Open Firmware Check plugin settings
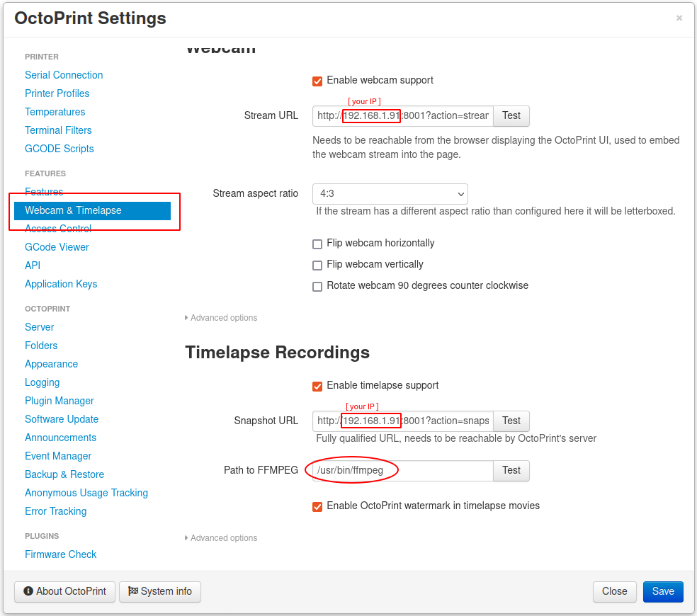 click(x=60, y=554)
